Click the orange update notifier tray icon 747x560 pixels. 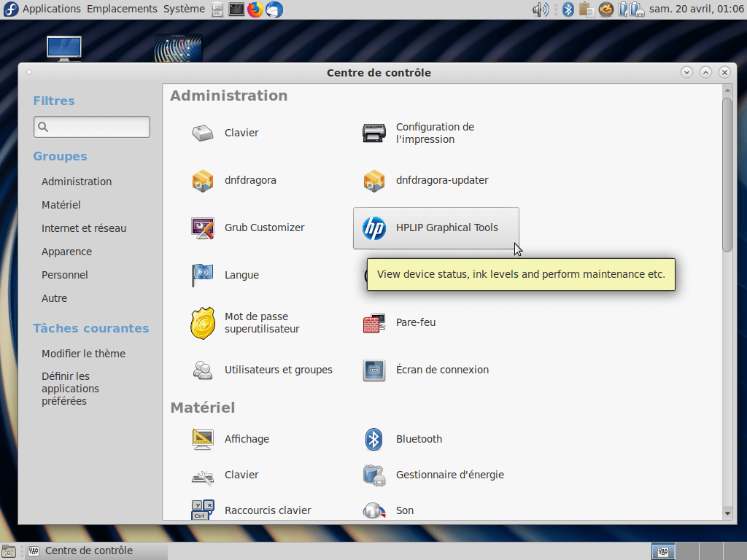click(x=606, y=9)
